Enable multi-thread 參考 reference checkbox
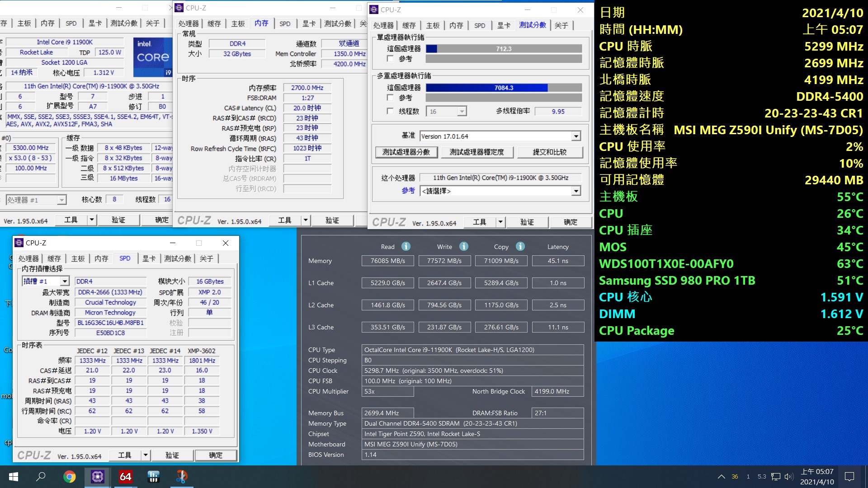The image size is (868, 488). [x=390, y=98]
